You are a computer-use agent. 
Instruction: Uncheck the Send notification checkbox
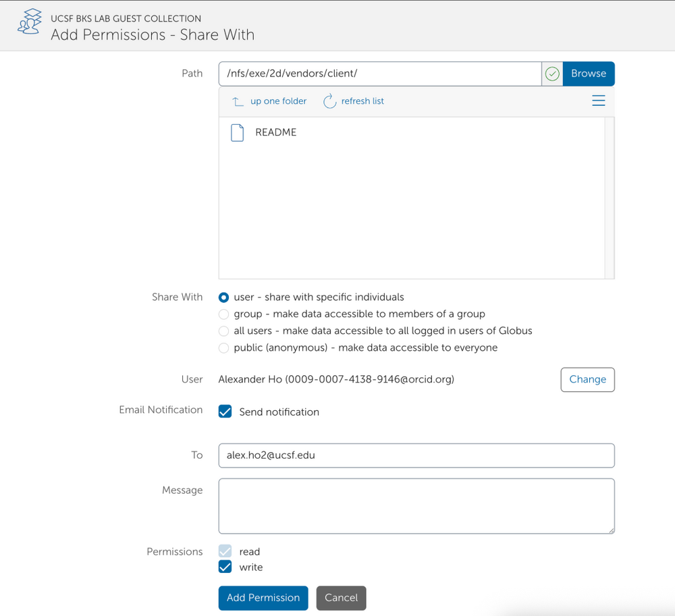[225, 411]
